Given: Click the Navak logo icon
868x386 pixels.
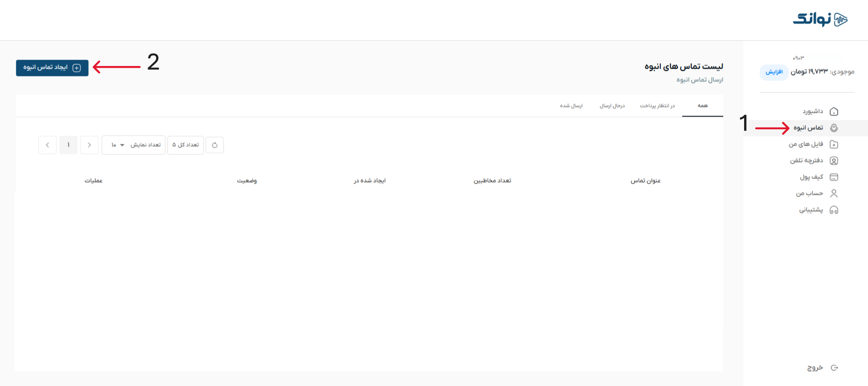Looking at the screenshot, I should [x=840, y=20].
